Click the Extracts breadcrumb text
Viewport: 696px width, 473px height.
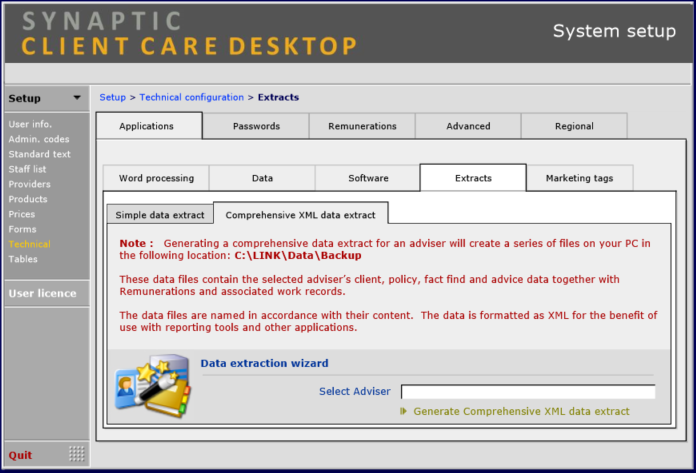(278, 97)
